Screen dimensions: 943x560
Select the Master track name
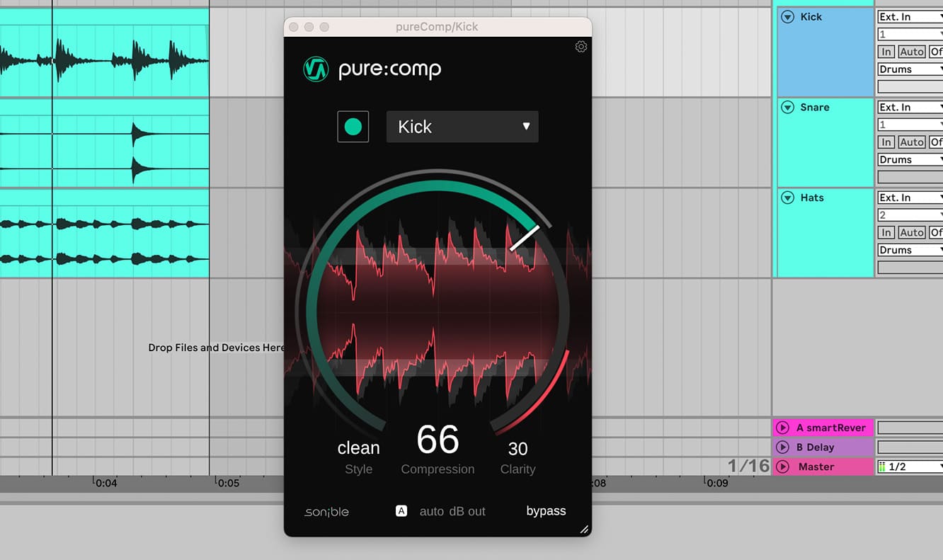point(816,467)
